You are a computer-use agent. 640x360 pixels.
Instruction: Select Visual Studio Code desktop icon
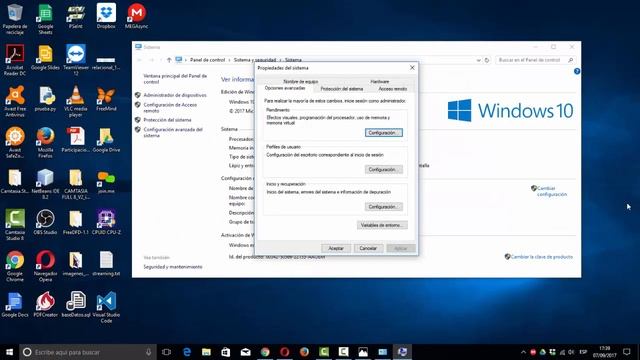tap(106, 307)
